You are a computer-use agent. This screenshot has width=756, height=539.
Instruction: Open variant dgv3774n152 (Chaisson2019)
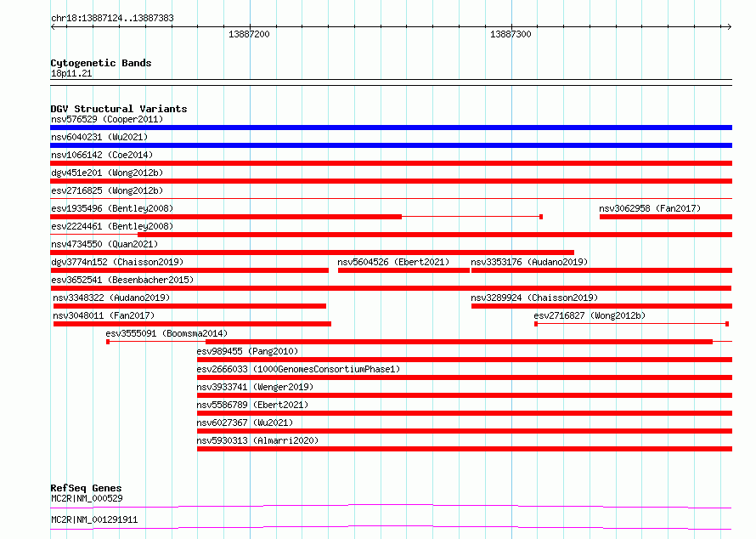tap(117, 262)
